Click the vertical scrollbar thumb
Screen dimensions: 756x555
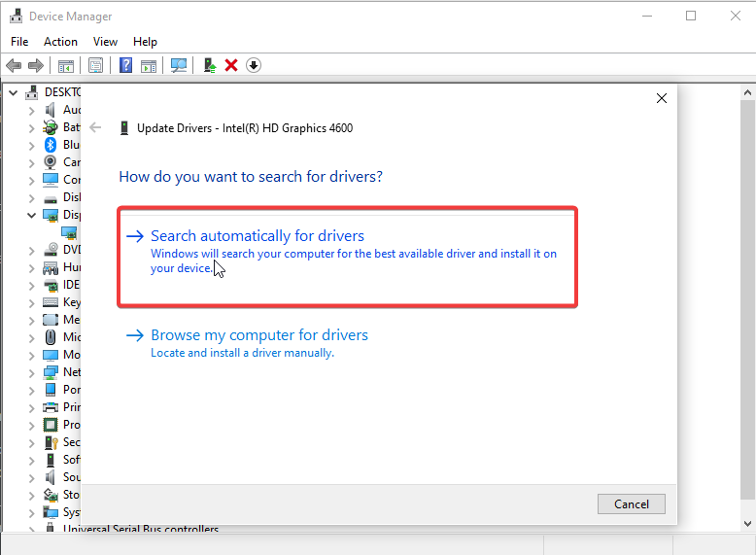[747, 299]
